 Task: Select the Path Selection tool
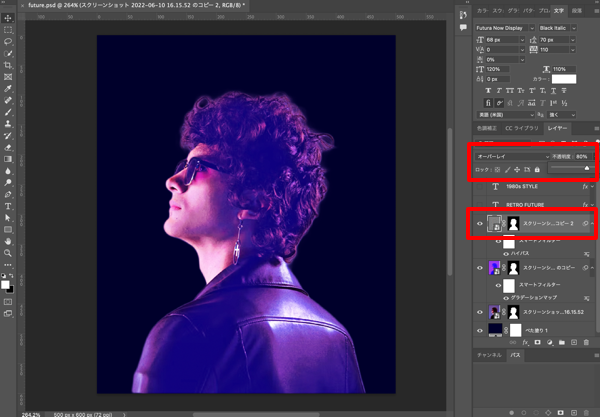coord(8,218)
